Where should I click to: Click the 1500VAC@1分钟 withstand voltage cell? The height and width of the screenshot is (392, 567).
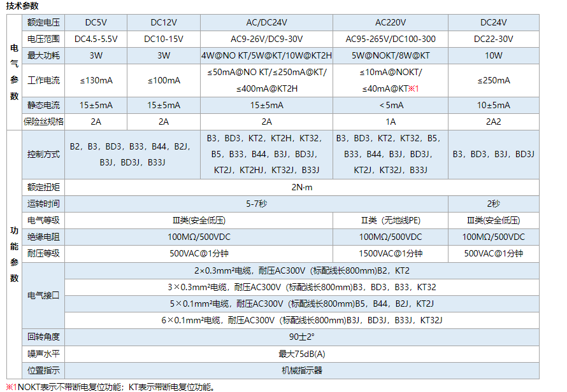(391, 253)
